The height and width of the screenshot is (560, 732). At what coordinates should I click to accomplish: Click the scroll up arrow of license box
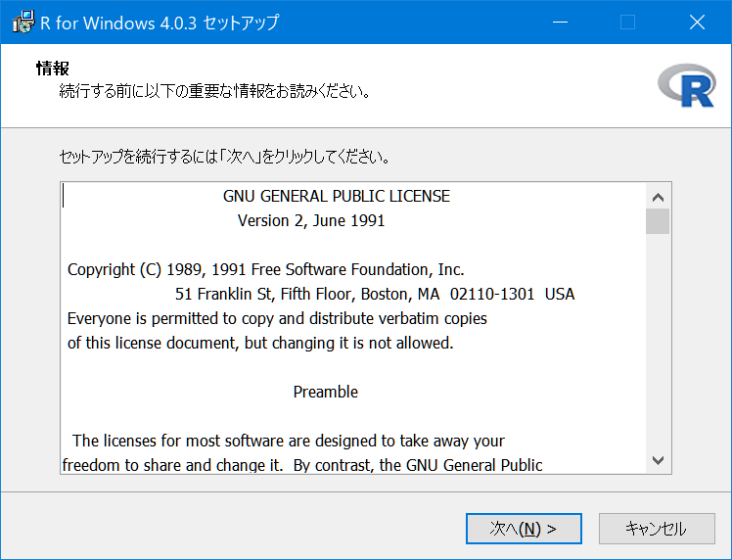coord(658,198)
